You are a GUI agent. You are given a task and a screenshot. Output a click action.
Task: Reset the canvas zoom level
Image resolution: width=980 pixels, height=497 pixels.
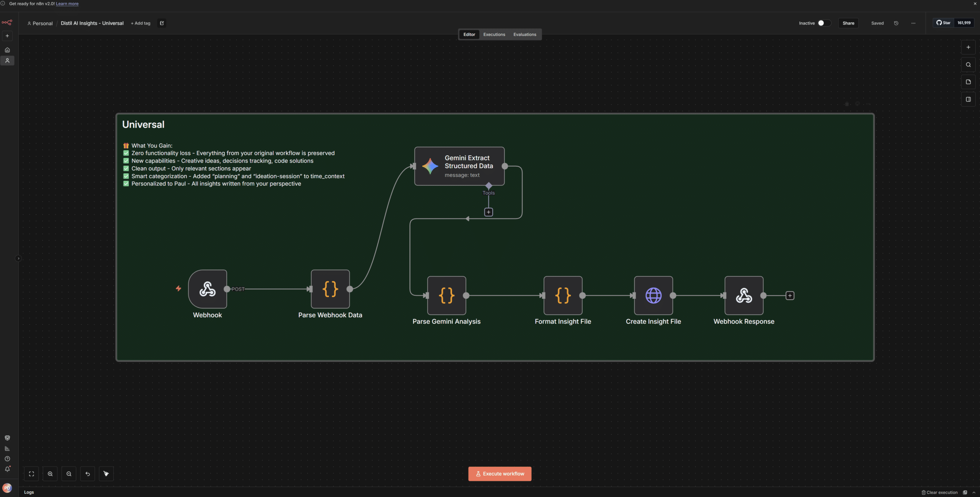[x=88, y=474]
